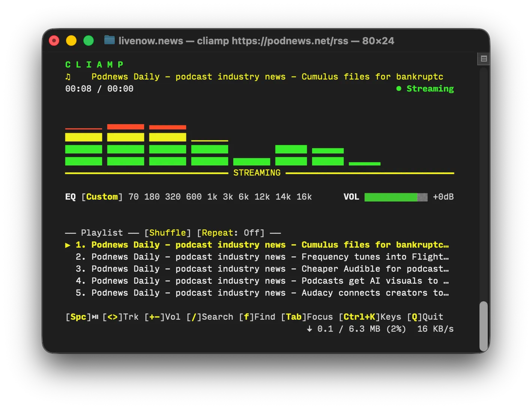Click the yellow minimize window button

71,41
